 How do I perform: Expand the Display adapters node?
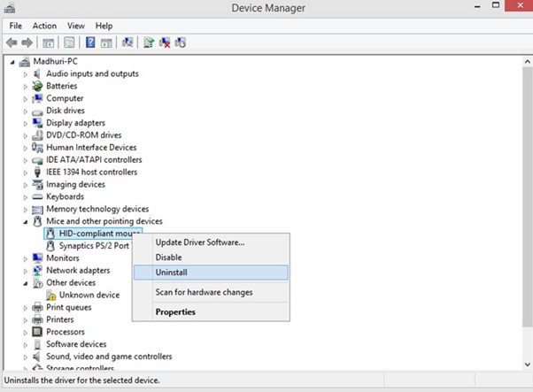[26, 124]
